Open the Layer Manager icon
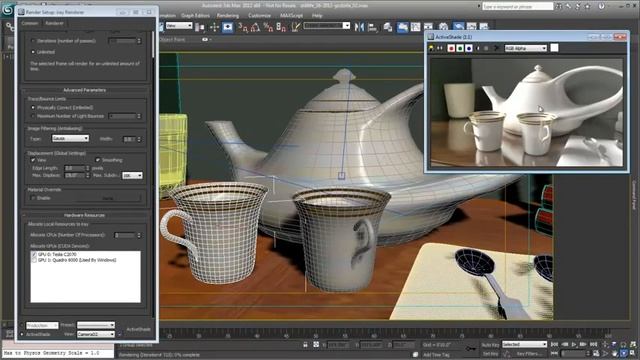The image size is (640, 360). [388, 27]
